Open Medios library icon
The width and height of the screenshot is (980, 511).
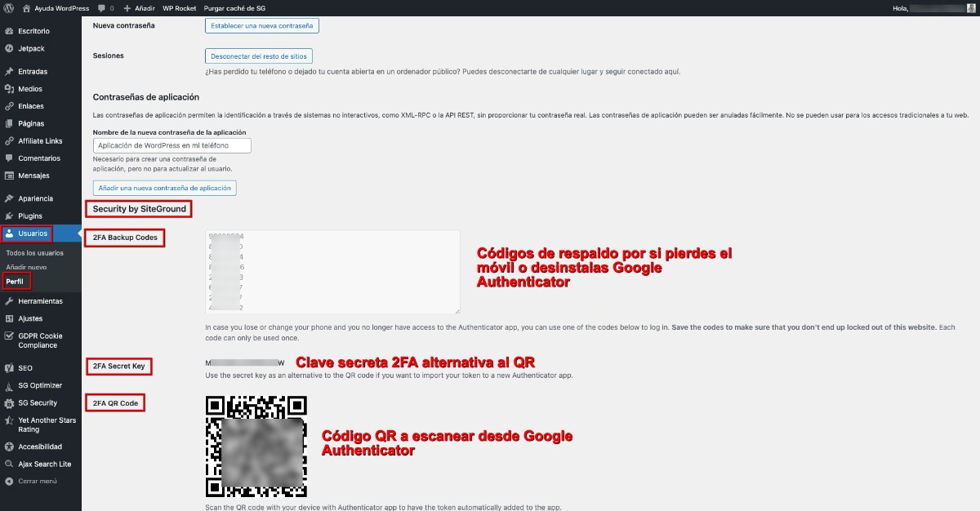pos(9,89)
